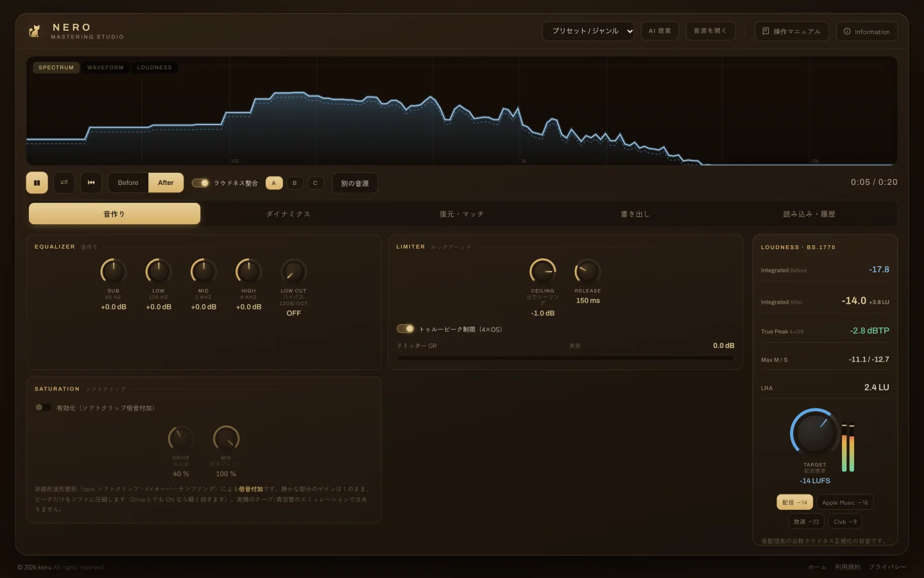Pause playback with the pause button

pos(37,183)
